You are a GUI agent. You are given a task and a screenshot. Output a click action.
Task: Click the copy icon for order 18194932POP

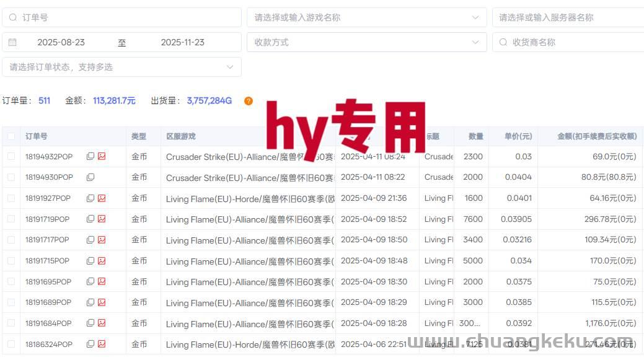(x=90, y=157)
